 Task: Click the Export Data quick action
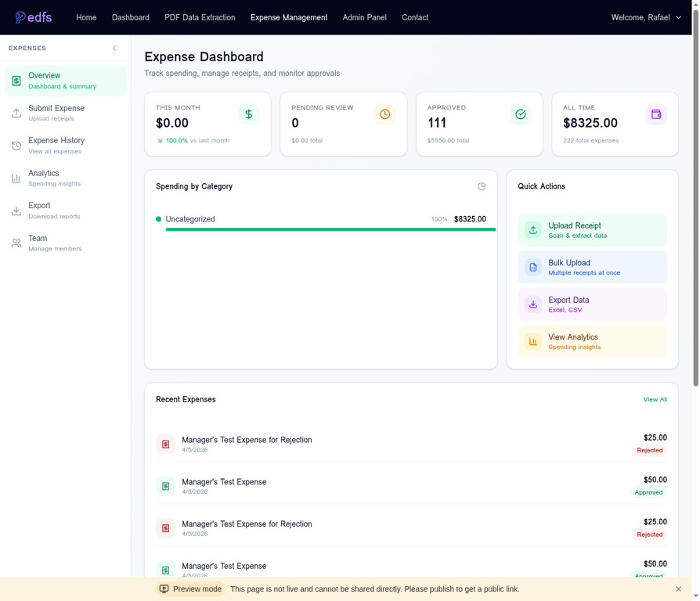tap(593, 304)
